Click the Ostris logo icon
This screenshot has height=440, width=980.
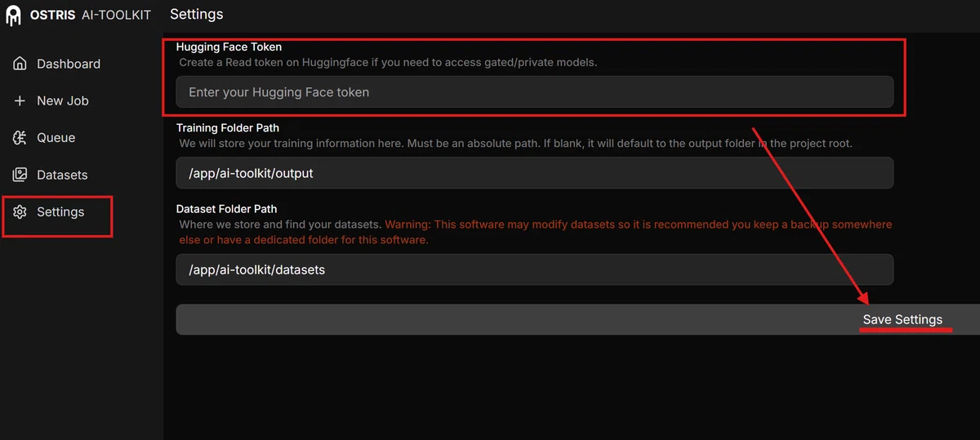(x=14, y=16)
